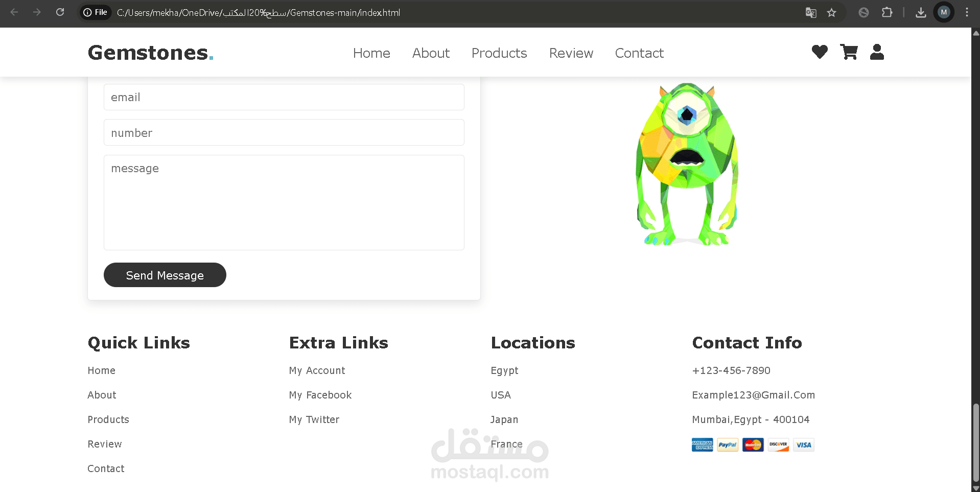This screenshot has width=980, height=492.
Task: Click the MasterCard payment icon
Action: pyautogui.click(x=753, y=444)
